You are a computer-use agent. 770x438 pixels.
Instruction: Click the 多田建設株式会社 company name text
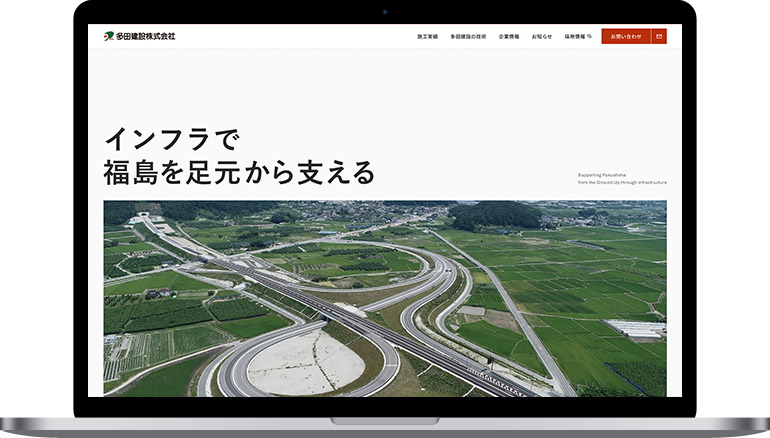pos(146,36)
